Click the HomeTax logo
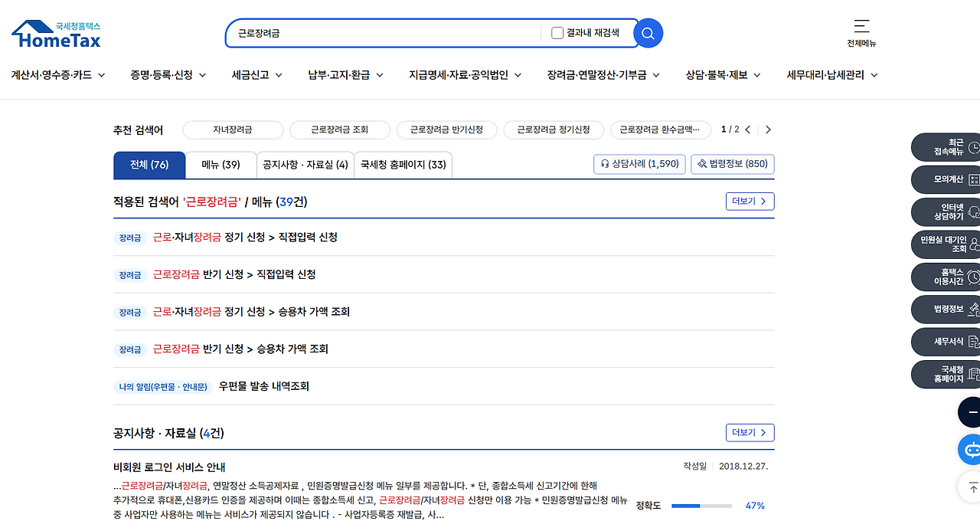Image resolution: width=980 pixels, height=521 pixels. pyautogui.click(x=56, y=34)
